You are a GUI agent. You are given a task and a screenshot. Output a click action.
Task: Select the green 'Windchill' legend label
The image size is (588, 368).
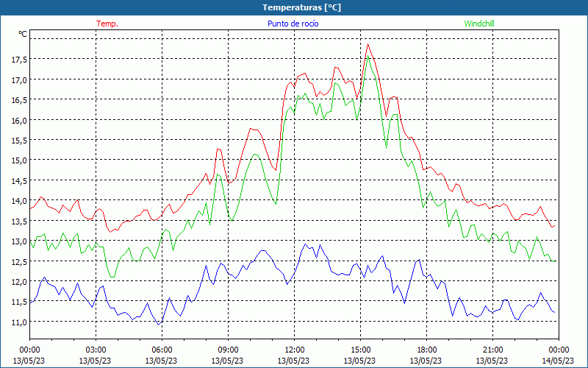click(x=479, y=24)
